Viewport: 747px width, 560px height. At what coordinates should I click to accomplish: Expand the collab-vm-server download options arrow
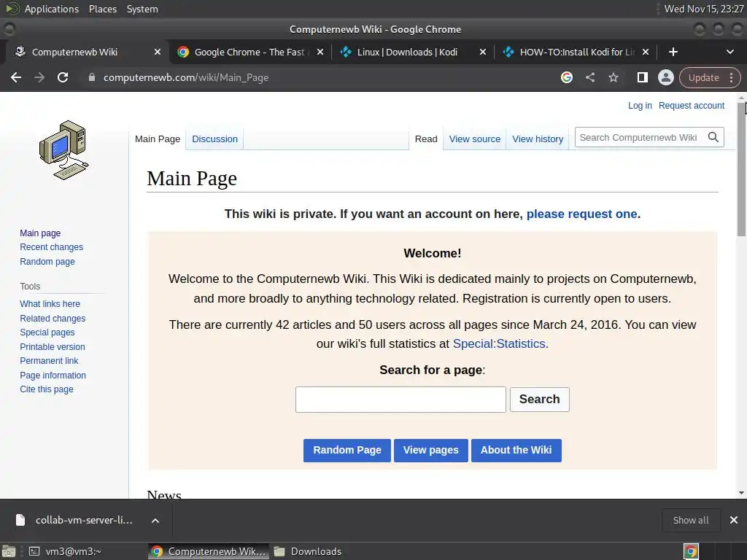coord(155,521)
